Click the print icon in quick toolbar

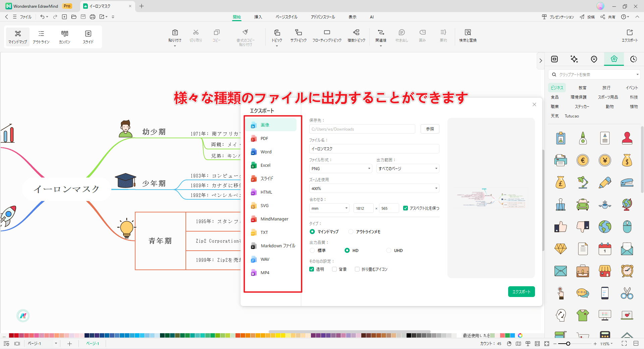(93, 17)
